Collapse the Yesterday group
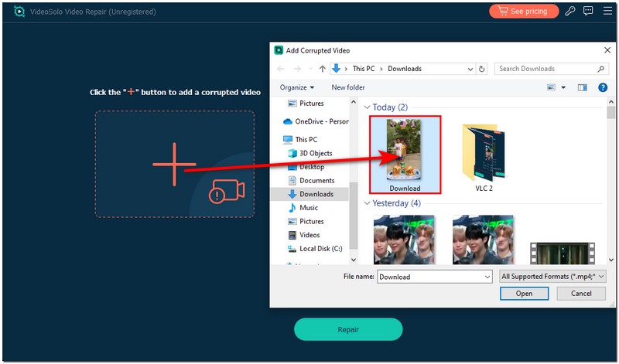 coord(367,203)
